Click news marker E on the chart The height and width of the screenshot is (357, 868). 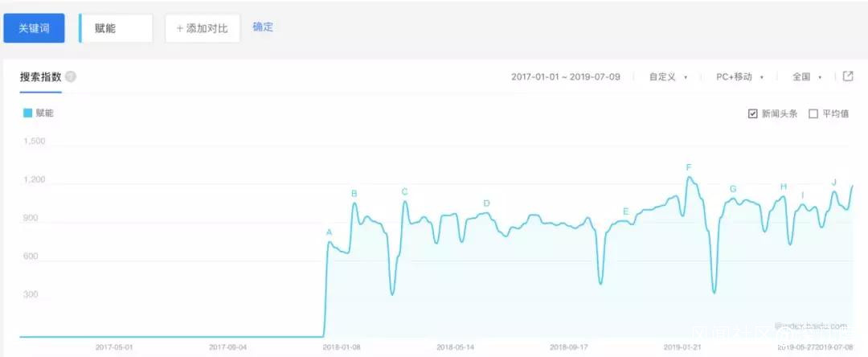[x=625, y=211]
